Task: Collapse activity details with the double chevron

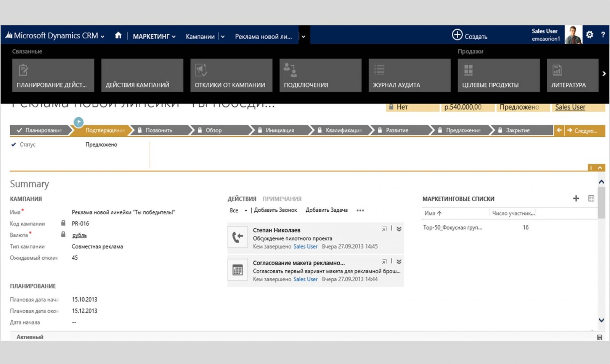Action: tap(398, 228)
